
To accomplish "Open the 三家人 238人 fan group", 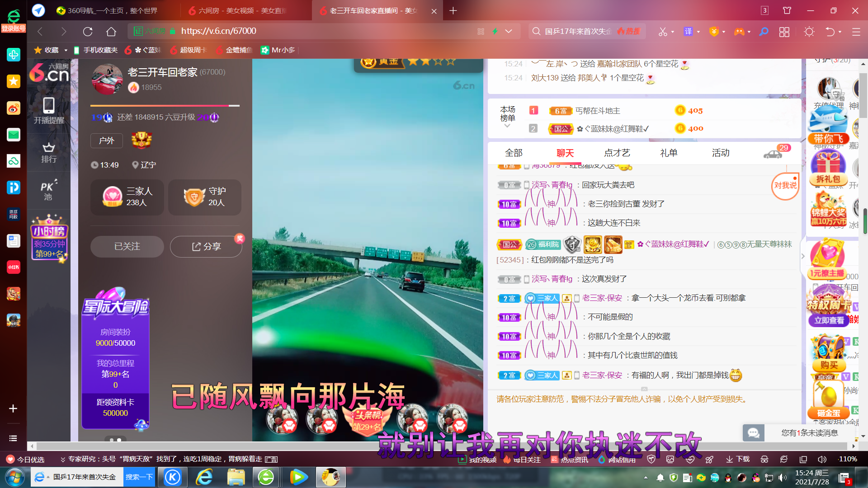I will click(127, 197).
